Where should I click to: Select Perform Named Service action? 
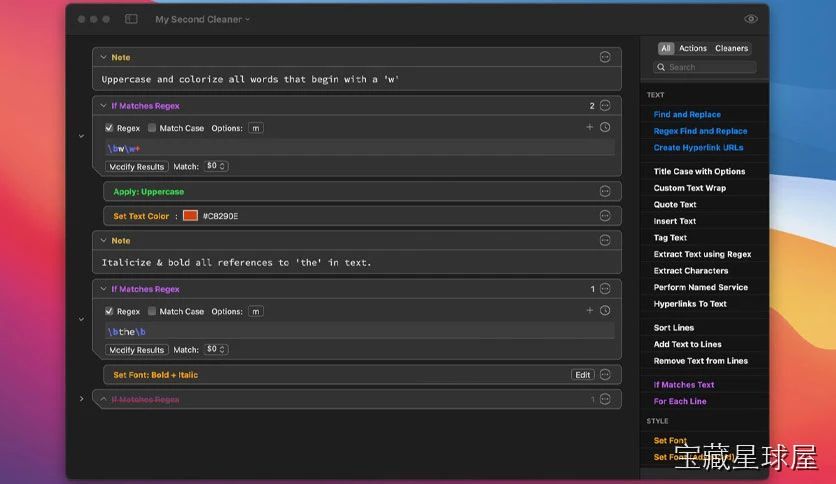tap(701, 287)
